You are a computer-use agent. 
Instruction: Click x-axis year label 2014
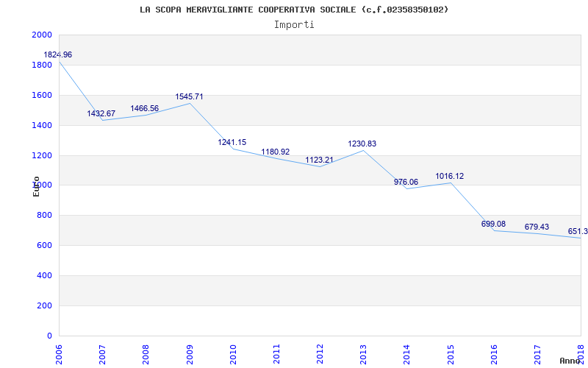[407, 355]
